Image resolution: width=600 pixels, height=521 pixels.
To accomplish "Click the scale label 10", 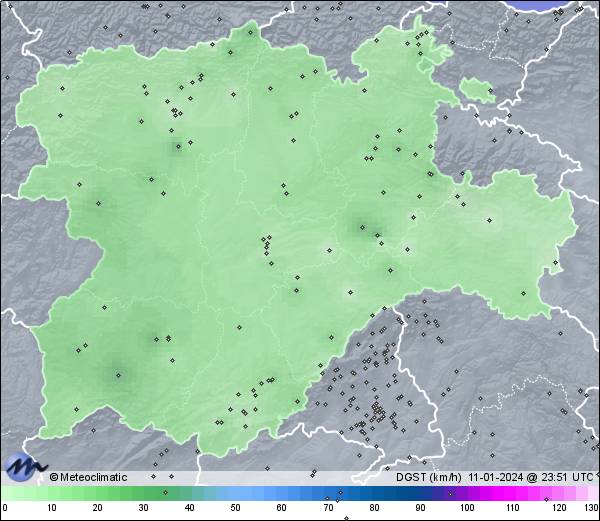I will click(52, 508).
